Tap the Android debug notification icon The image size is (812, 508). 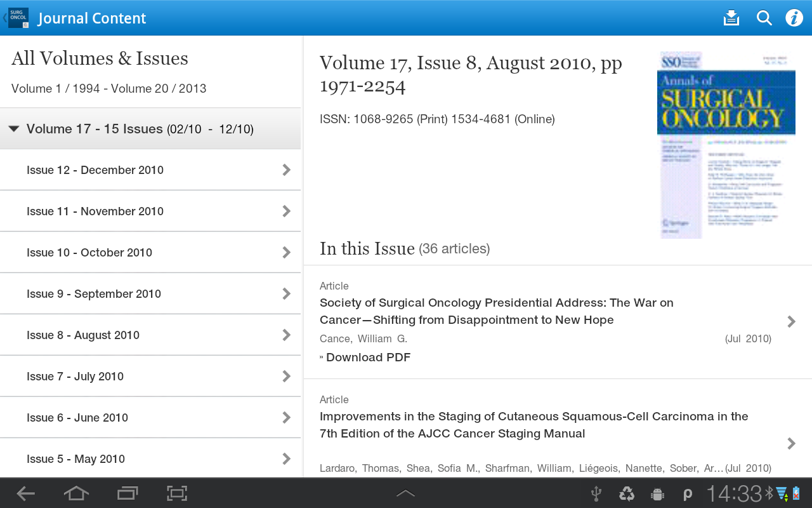[x=657, y=493]
